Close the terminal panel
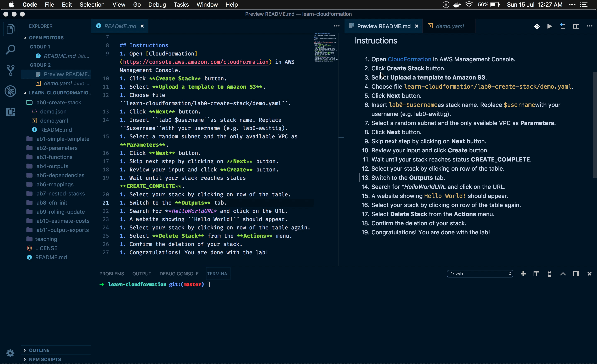The height and width of the screenshot is (364, 597). tap(589, 274)
